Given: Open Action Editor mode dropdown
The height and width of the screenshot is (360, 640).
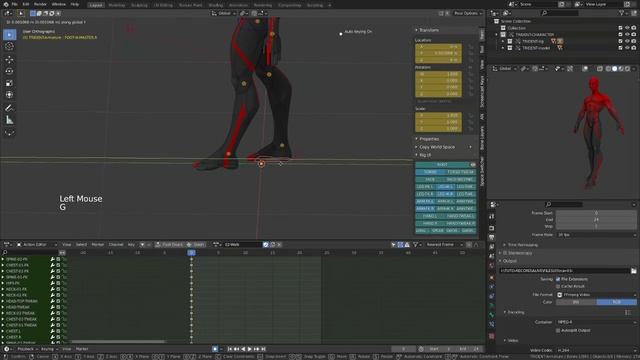Looking at the screenshot, I should coord(36,244).
